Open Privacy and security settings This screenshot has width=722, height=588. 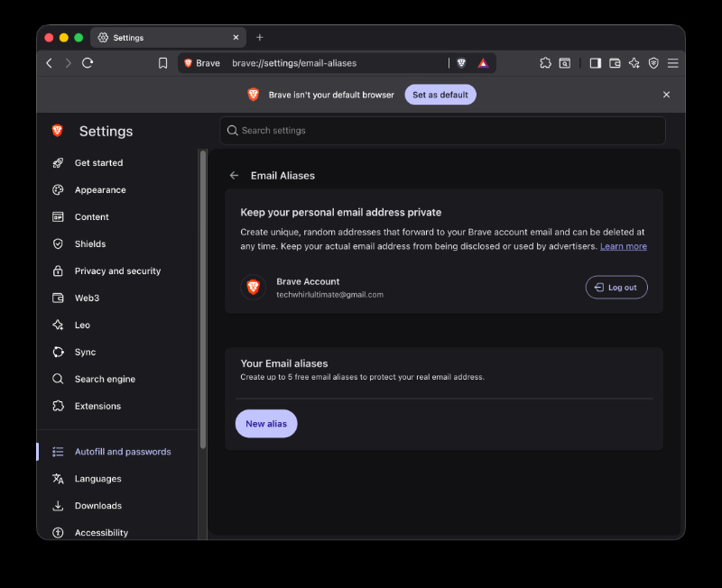[117, 271]
